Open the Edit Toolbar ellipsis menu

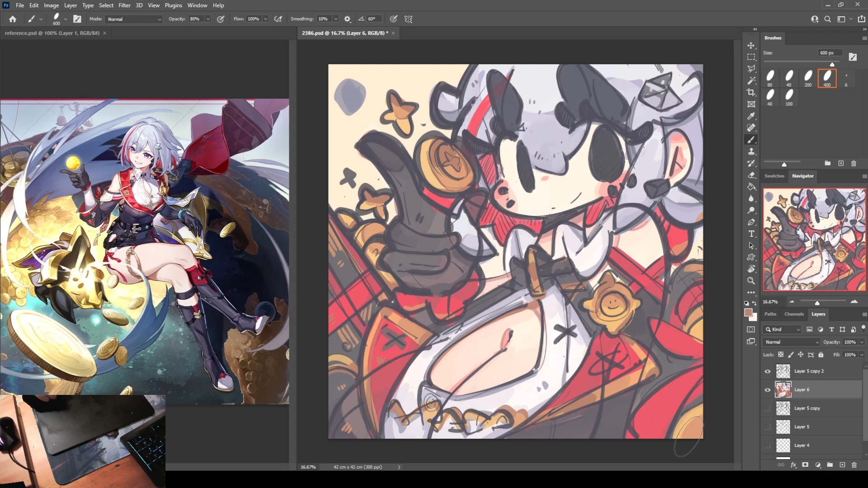click(751, 292)
